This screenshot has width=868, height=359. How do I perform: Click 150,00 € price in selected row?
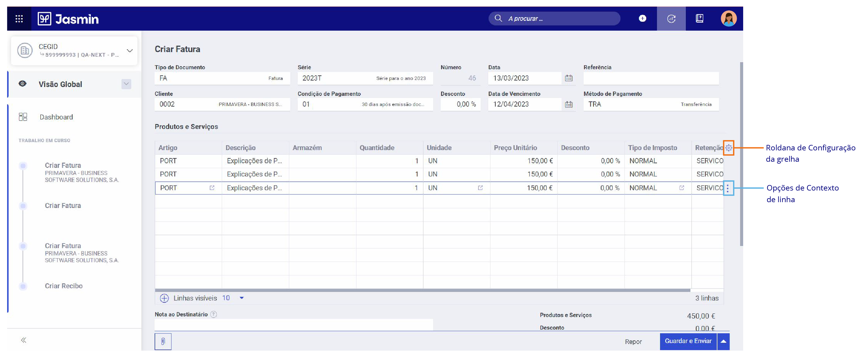point(539,188)
